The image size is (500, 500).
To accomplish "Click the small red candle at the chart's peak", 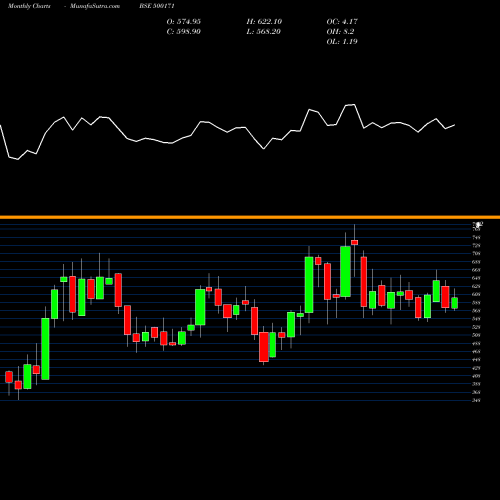I will click(354, 242).
